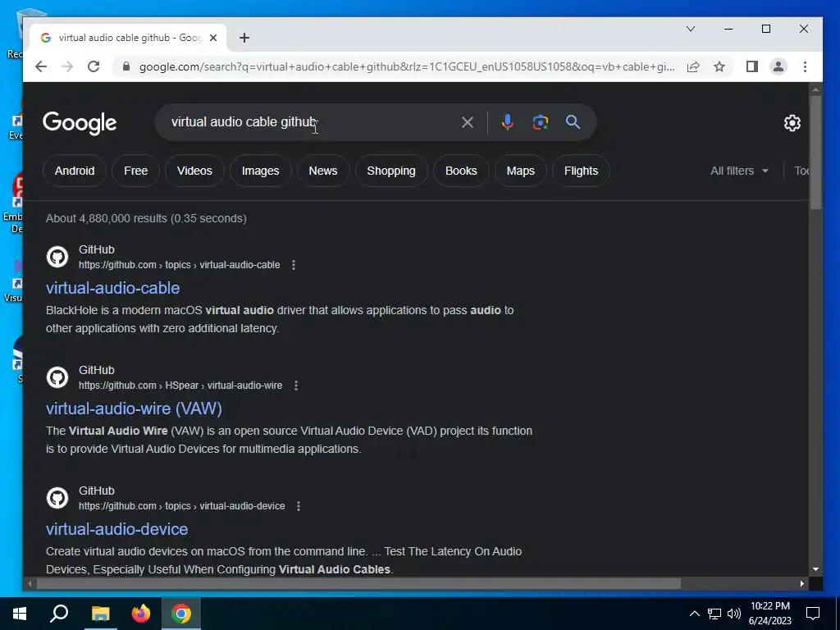The image size is (840, 630).
Task: Open the virtual-audio-cable result link
Action: coord(112,288)
